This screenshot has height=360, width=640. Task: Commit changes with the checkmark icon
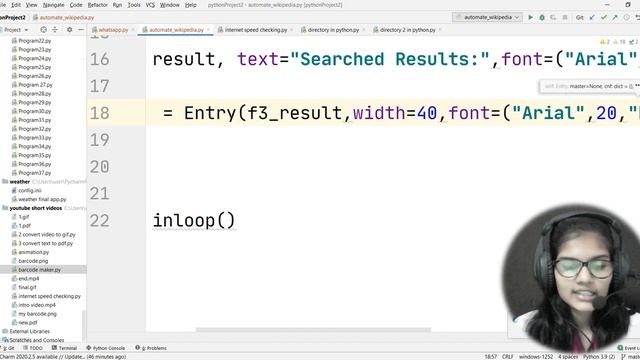[604, 18]
